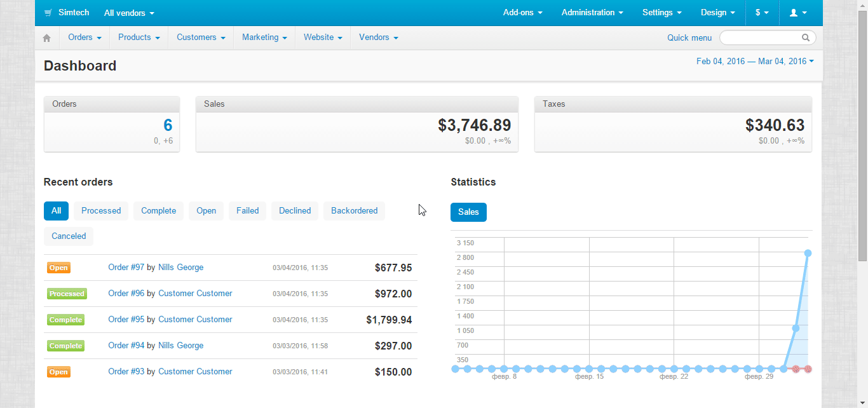Viewport: 868px width, 408px height.
Task: Open Order #94 link
Action: 126,346
